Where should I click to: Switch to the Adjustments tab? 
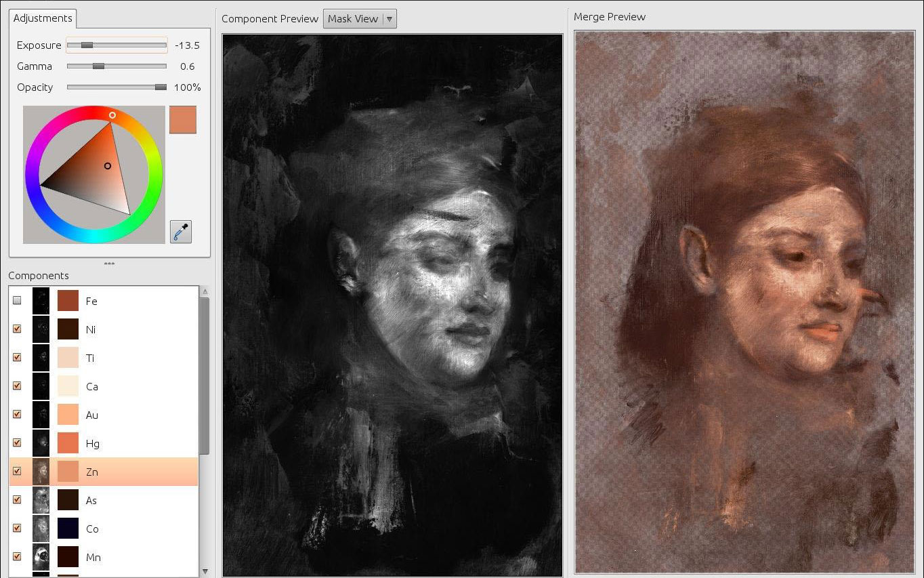click(x=43, y=18)
